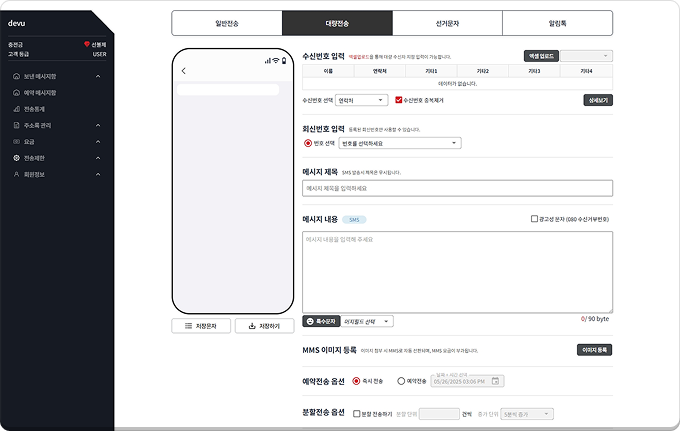
Task: Click the list icon on 저장문자 button
Action: coord(189,326)
